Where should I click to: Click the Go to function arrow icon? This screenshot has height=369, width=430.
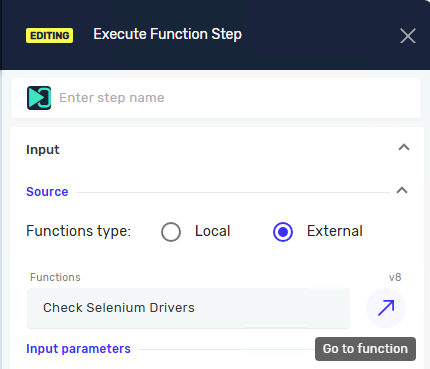(386, 308)
